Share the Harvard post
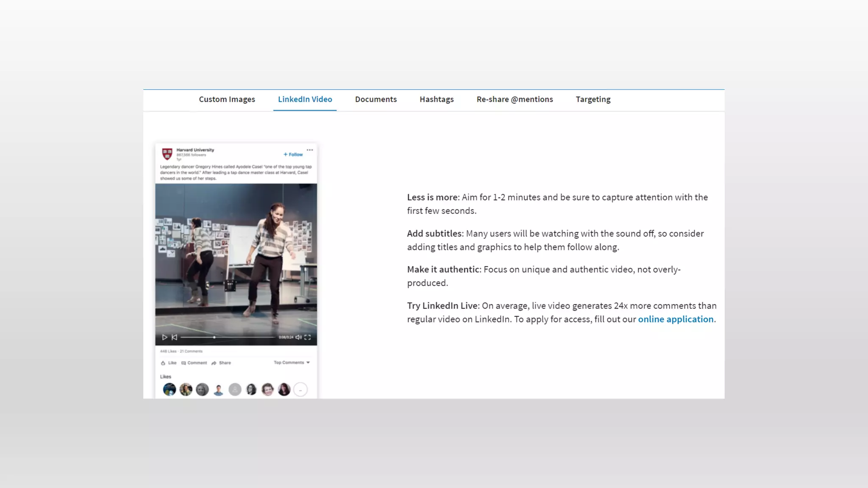This screenshot has width=868, height=488. click(x=221, y=363)
